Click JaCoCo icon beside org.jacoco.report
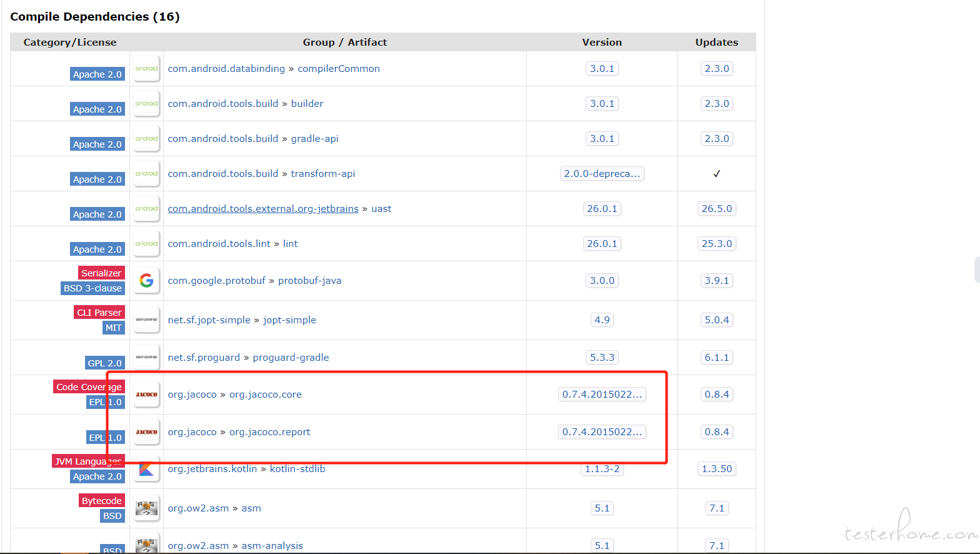980x554 pixels. coord(146,432)
